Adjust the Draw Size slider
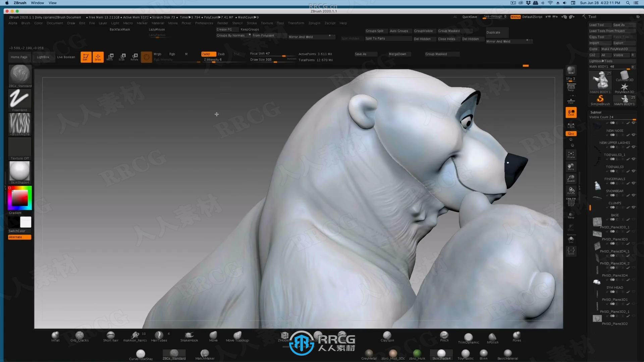The image size is (644, 362). pos(272,60)
